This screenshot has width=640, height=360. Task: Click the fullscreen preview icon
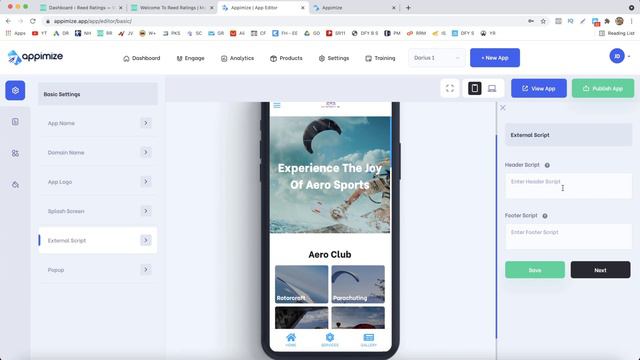pyautogui.click(x=450, y=88)
